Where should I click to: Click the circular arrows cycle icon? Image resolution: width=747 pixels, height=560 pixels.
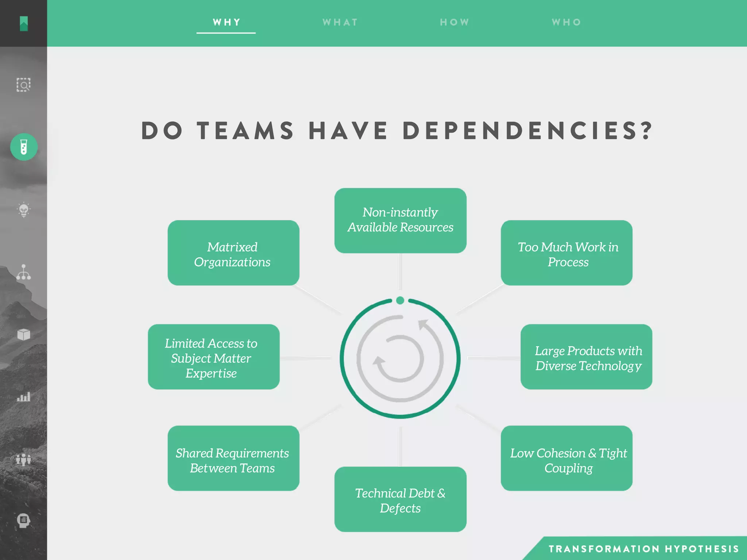400,359
